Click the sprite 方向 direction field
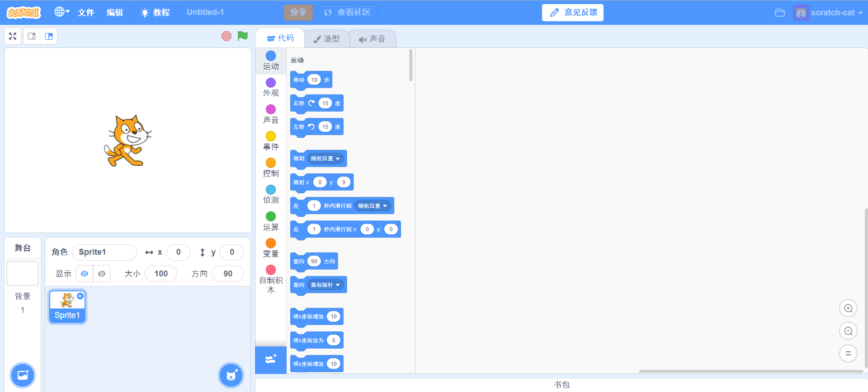 pos(228,274)
